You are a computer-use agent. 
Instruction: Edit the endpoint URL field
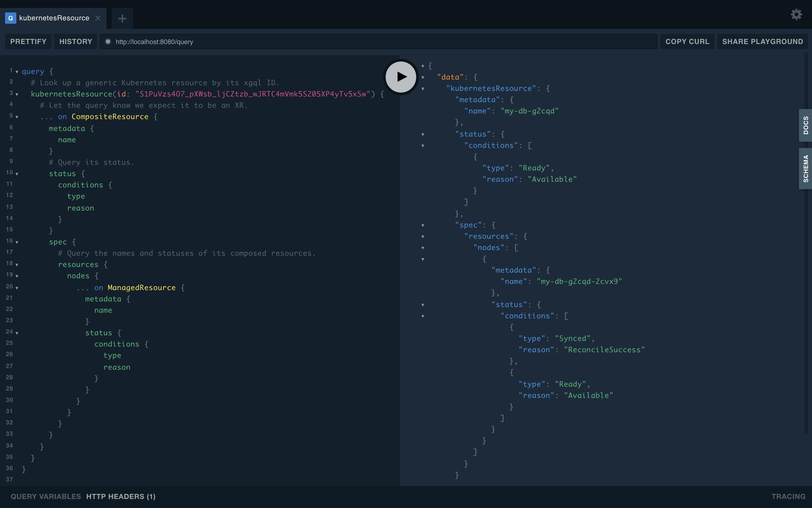(x=378, y=42)
